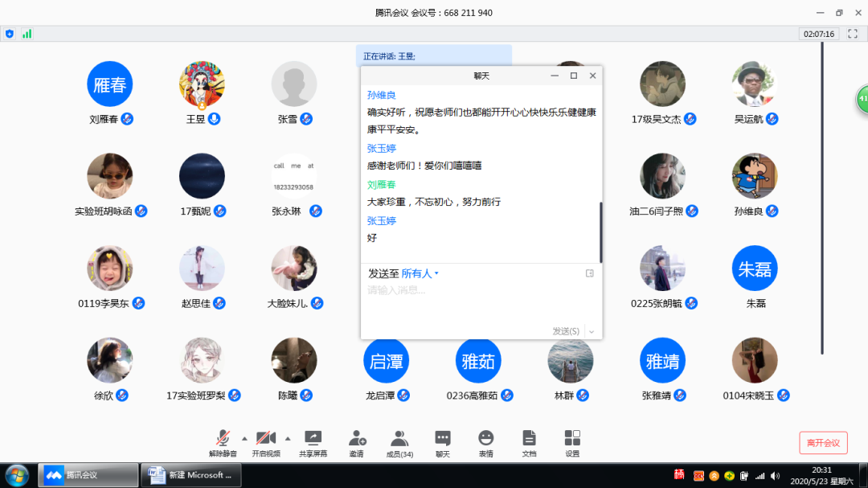This screenshot has width=868, height=488.
Task: Expand video options arrow beside 开启视频
Action: [288, 438]
